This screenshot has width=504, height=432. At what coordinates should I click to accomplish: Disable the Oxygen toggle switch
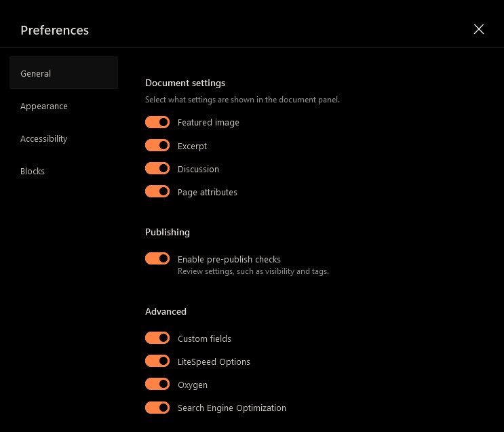pos(157,384)
